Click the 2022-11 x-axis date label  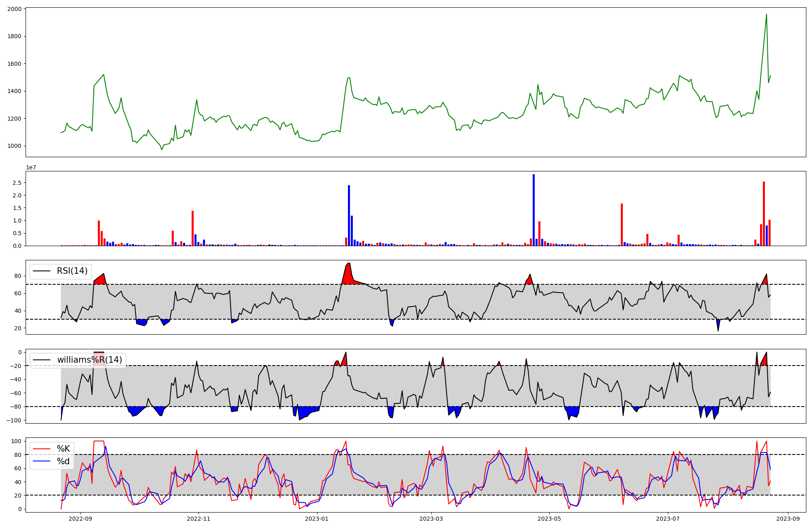199,519
